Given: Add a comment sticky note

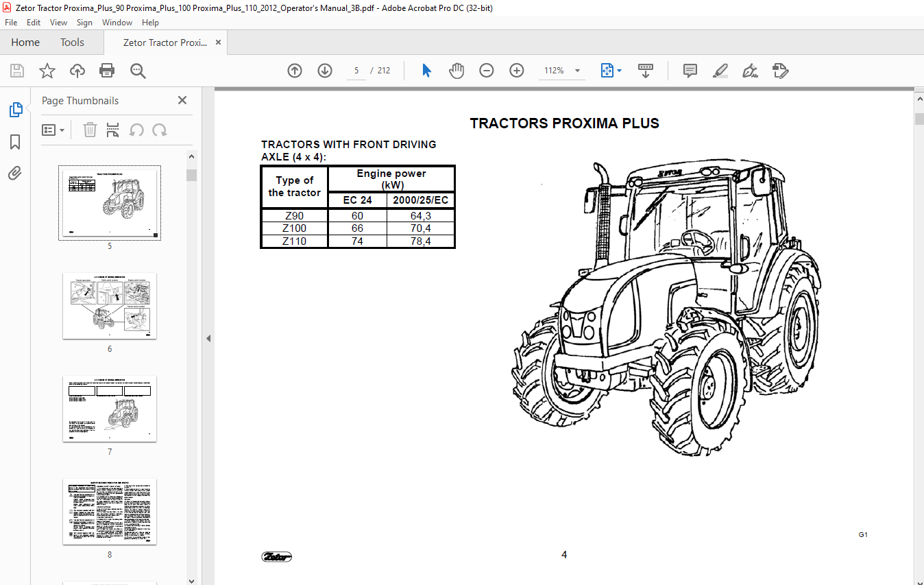Looking at the screenshot, I should click(x=690, y=71).
